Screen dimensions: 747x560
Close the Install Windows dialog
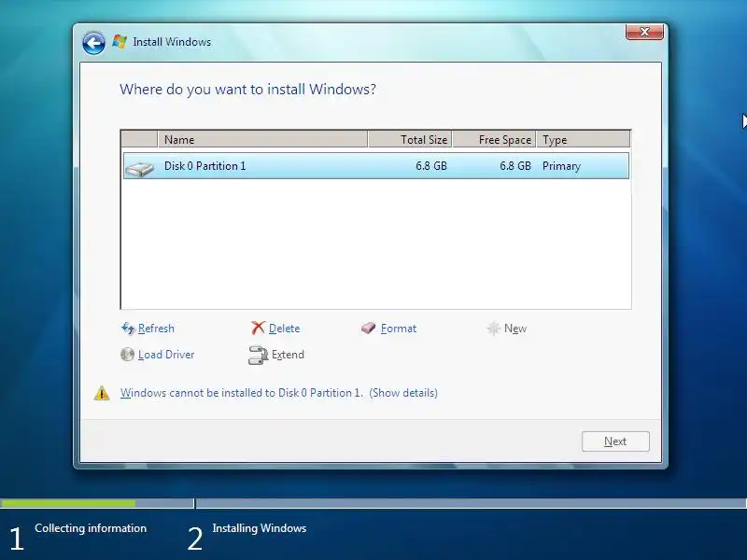[x=644, y=32]
